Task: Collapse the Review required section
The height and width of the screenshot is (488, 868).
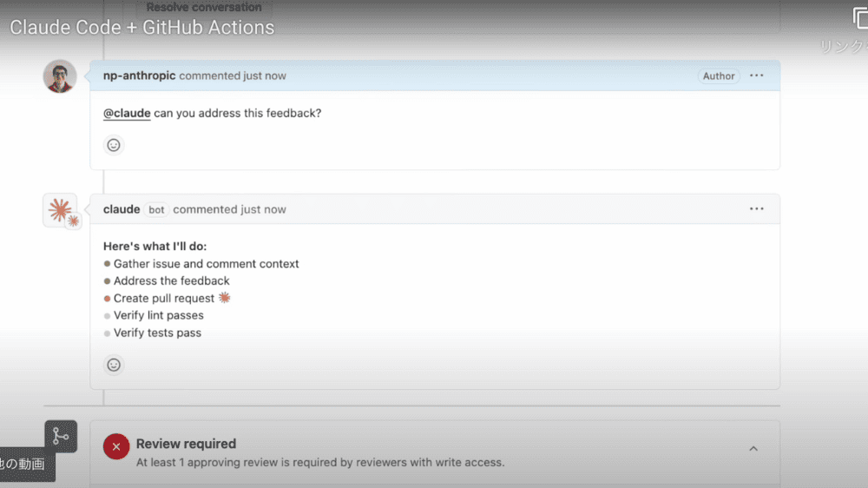Action: pos(753,449)
